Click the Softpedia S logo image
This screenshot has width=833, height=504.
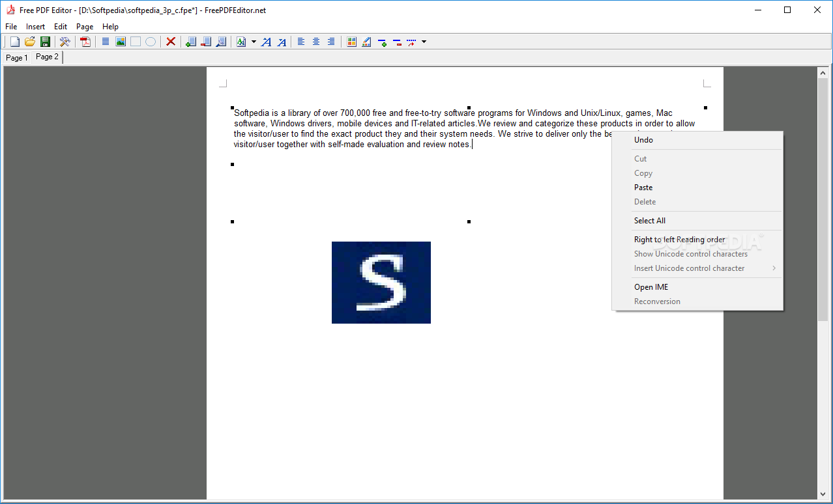click(x=381, y=283)
